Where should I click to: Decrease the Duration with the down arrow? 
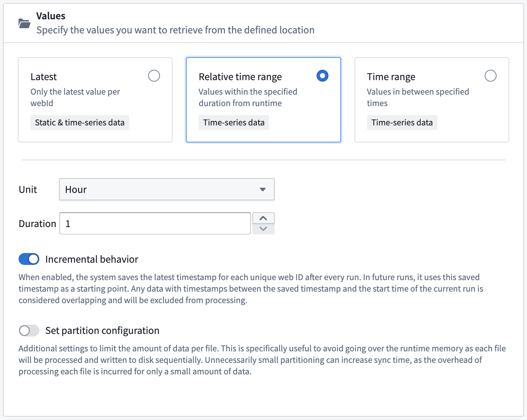coord(263,229)
